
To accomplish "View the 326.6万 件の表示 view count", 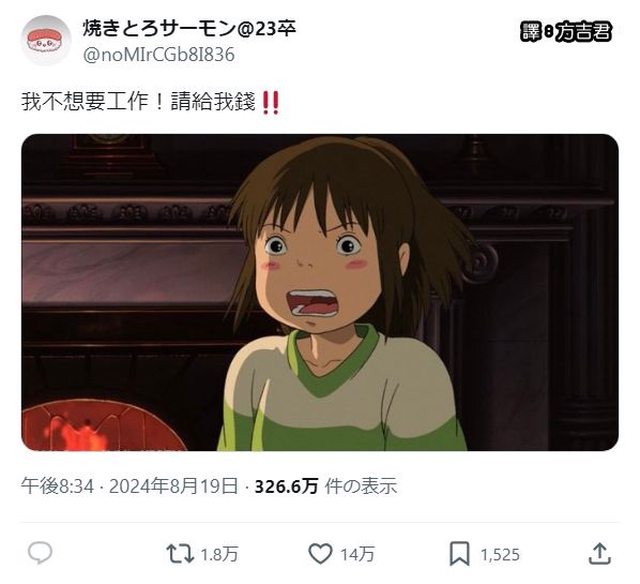I will click(x=326, y=486).
